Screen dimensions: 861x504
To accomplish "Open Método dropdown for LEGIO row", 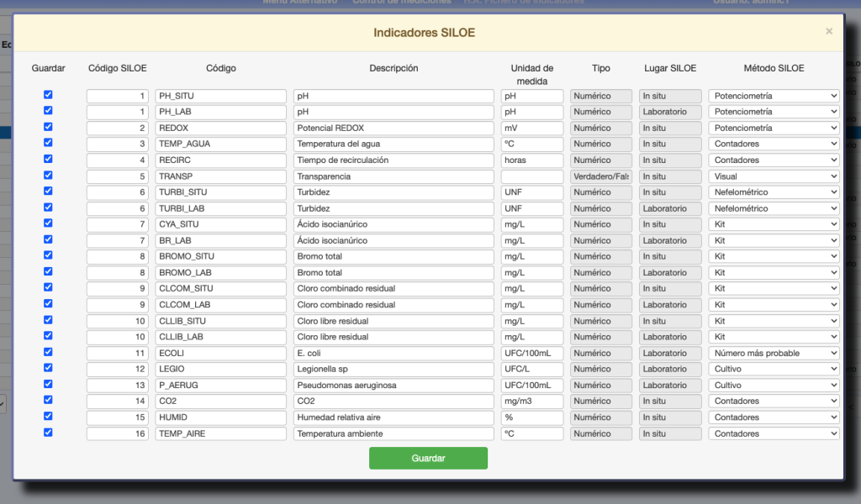I will click(774, 369).
